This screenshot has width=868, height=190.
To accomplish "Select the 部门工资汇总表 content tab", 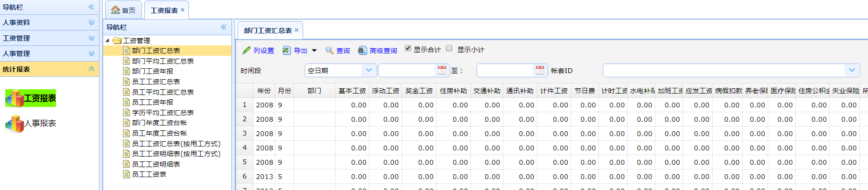I will tap(268, 31).
